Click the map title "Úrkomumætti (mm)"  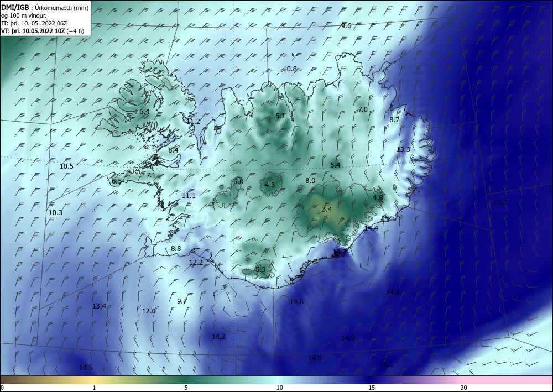click(62, 7)
